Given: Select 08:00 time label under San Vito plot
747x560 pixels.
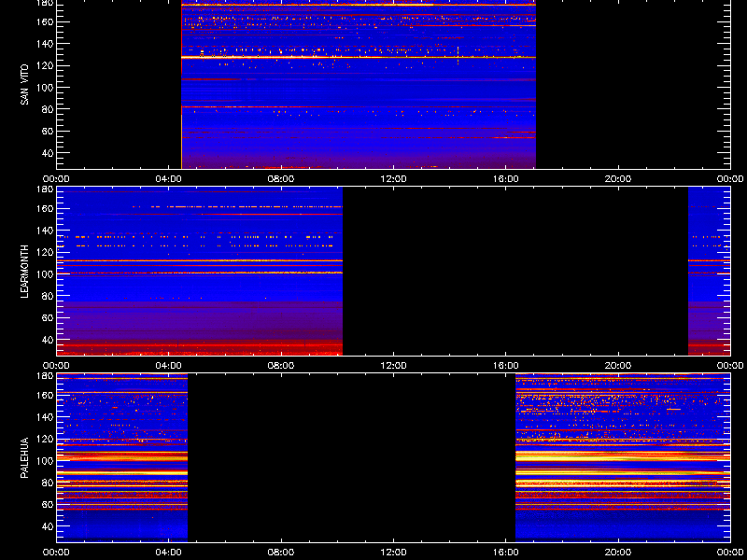Looking at the screenshot, I should [x=281, y=179].
